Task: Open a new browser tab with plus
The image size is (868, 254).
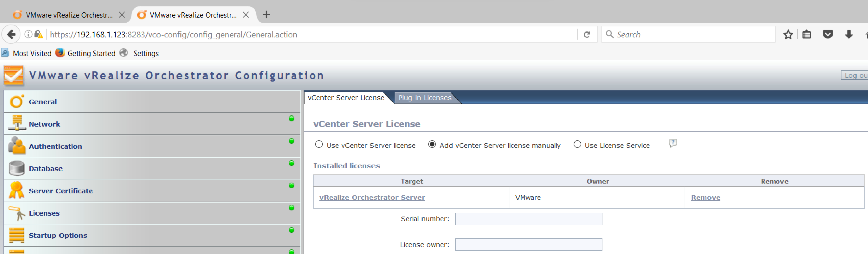Action: [x=266, y=15]
